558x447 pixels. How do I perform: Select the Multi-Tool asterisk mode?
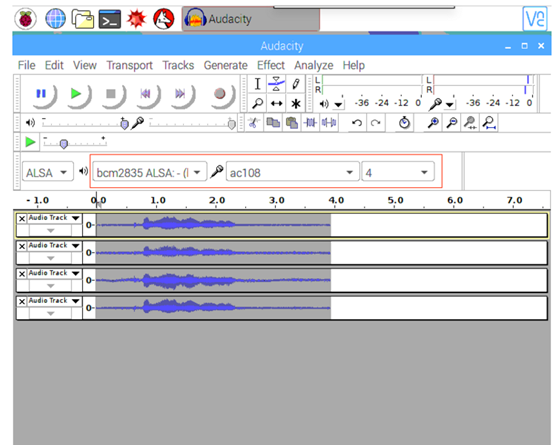pyautogui.click(x=295, y=104)
